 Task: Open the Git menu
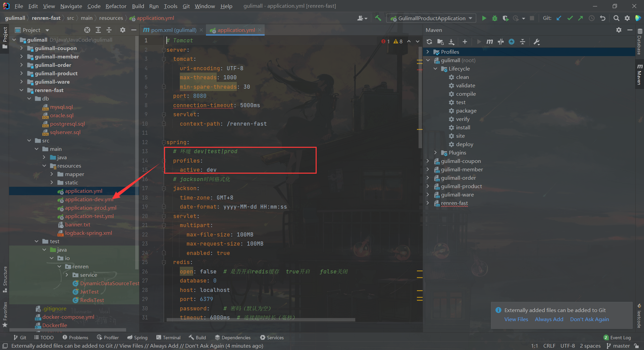tap(186, 6)
